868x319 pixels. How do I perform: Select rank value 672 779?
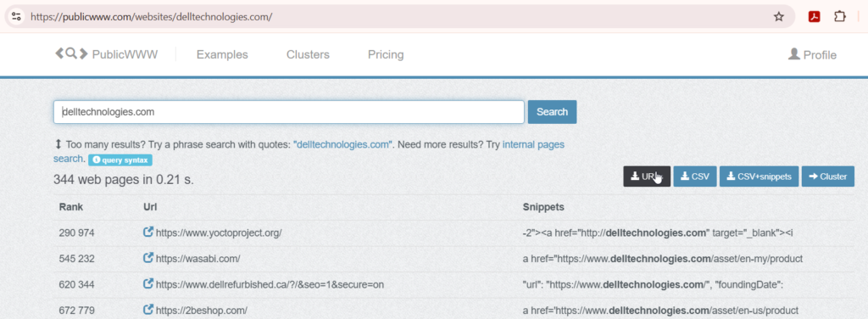76,311
